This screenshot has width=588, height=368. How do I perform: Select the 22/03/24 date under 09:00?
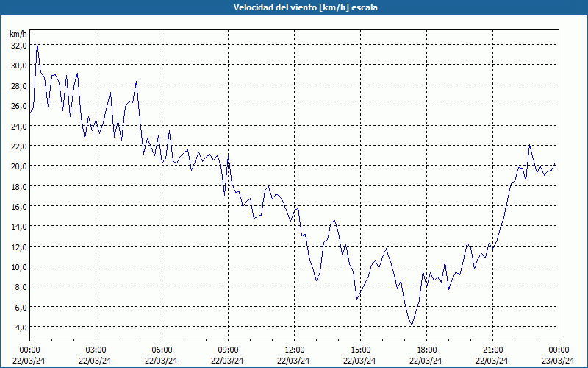pos(228,361)
